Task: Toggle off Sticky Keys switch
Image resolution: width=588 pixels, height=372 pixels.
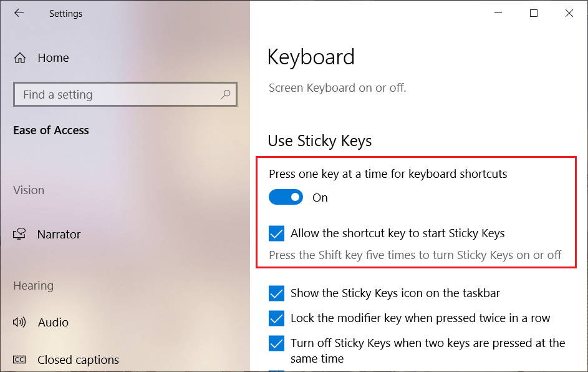Action: [x=286, y=197]
